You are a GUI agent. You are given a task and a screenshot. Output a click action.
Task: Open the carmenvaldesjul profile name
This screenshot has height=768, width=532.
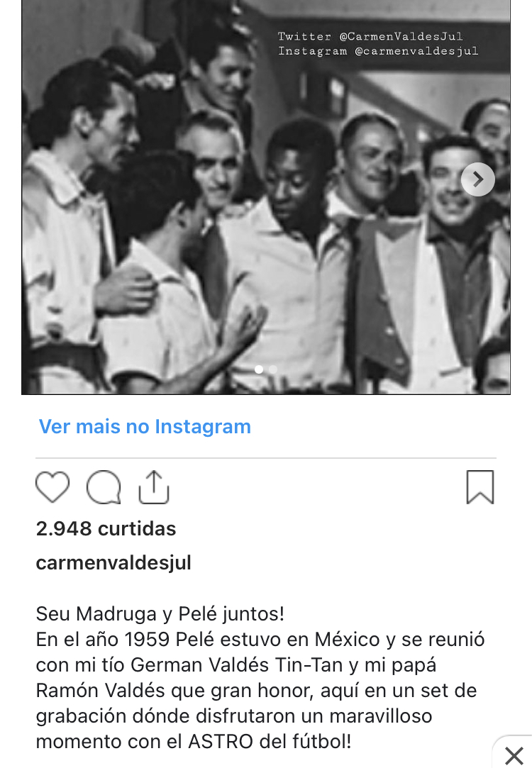(113, 563)
